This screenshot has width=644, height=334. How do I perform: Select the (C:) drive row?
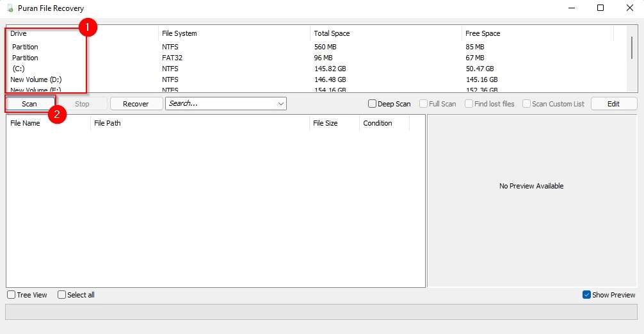[316, 69]
